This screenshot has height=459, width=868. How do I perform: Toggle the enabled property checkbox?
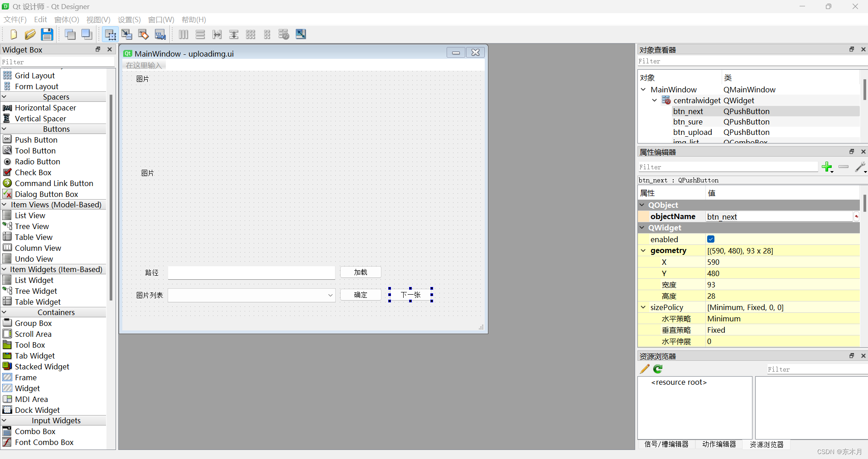pyautogui.click(x=711, y=239)
